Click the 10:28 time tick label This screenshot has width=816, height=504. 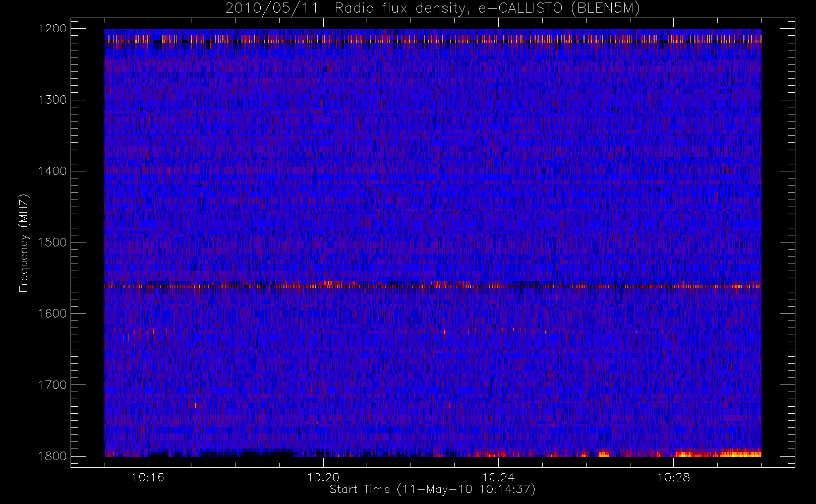[x=674, y=477]
